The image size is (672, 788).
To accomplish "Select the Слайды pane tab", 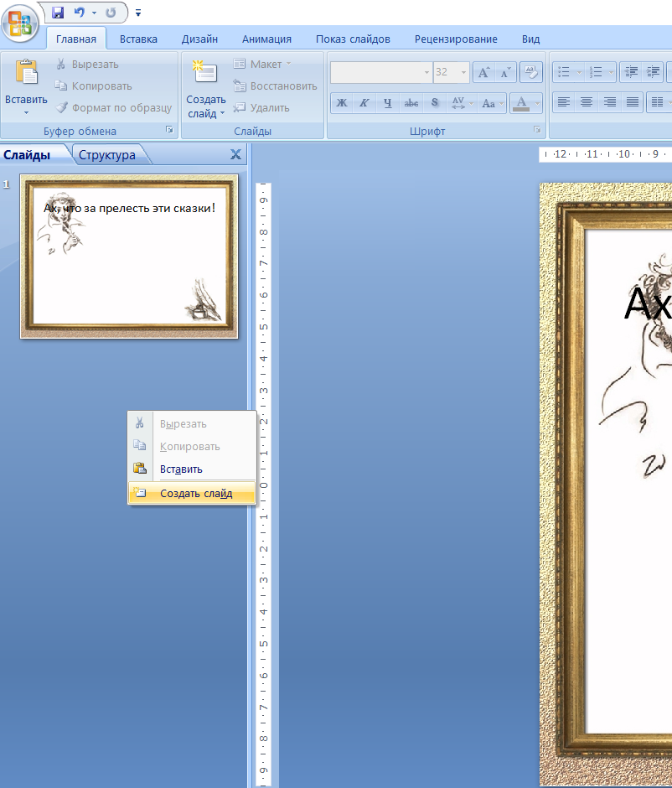I will [27, 155].
